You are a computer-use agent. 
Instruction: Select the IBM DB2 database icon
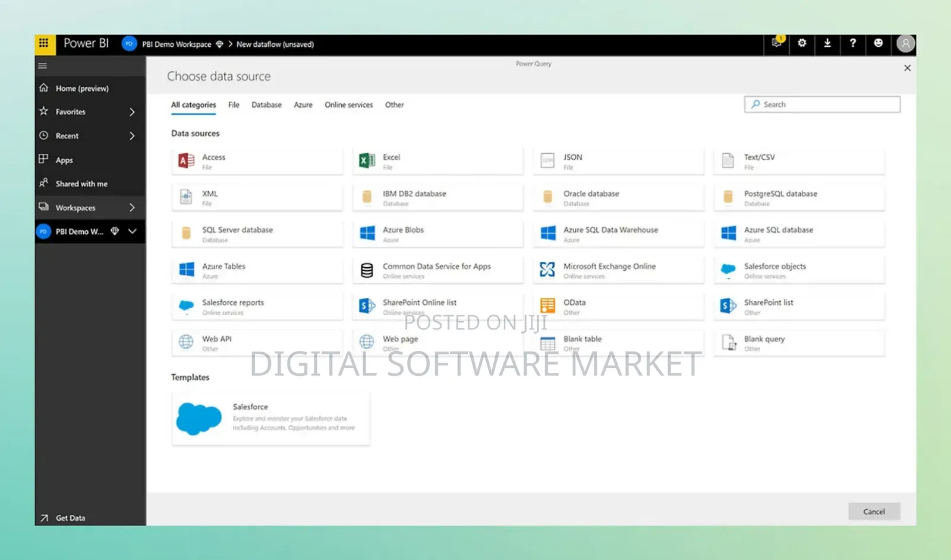[x=367, y=197]
